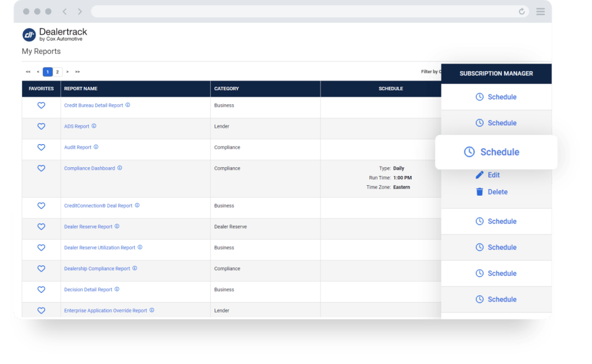Click info icon next to Decision Detail Report
Screen dimensions: 592x364
(117, 289)
